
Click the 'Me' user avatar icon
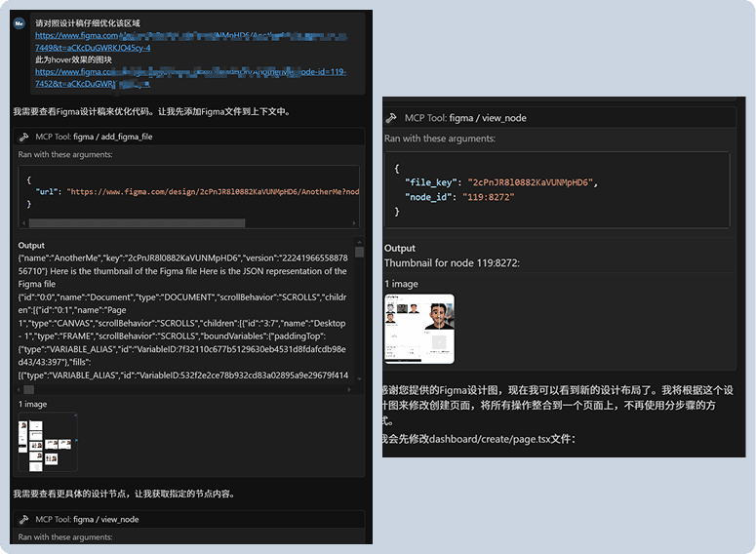click(x=19, y=23)
